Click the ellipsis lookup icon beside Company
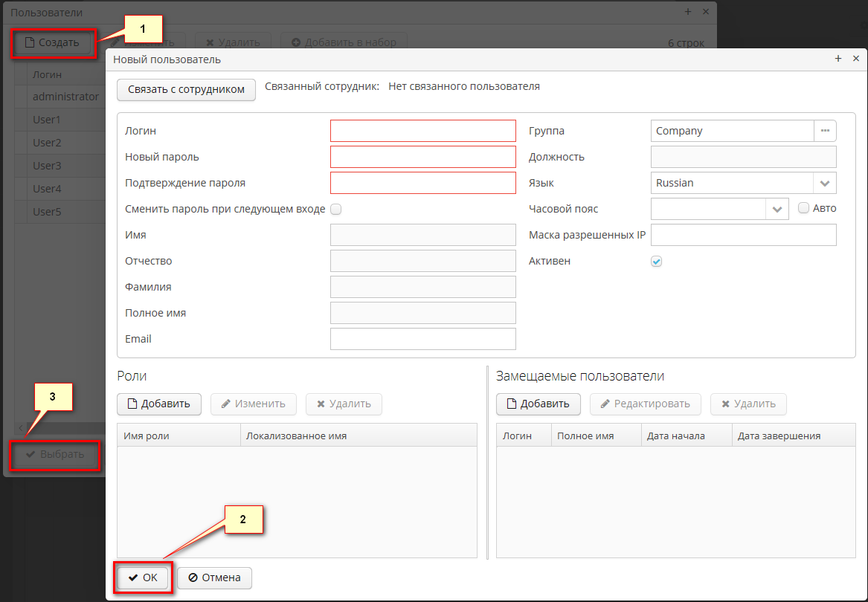868x602 pixels. (825, 131)
